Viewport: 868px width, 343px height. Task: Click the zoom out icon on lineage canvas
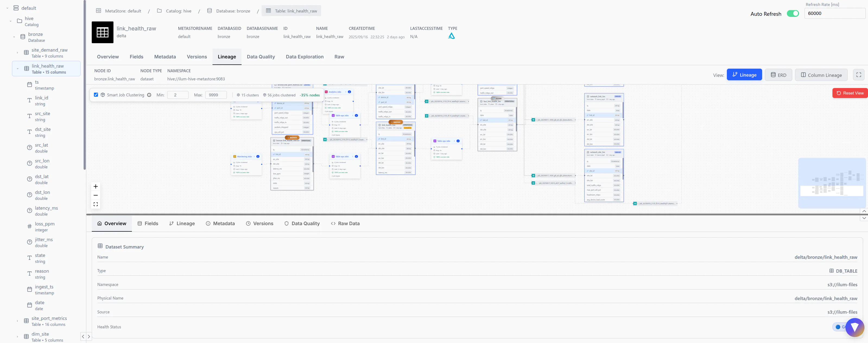point(95,195)
